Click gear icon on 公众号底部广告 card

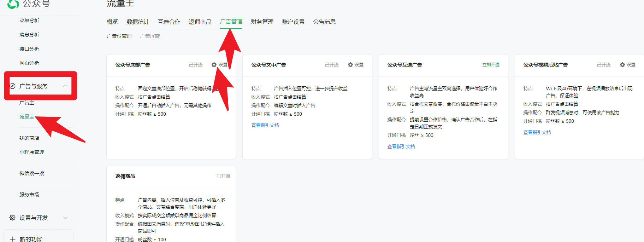214,65
